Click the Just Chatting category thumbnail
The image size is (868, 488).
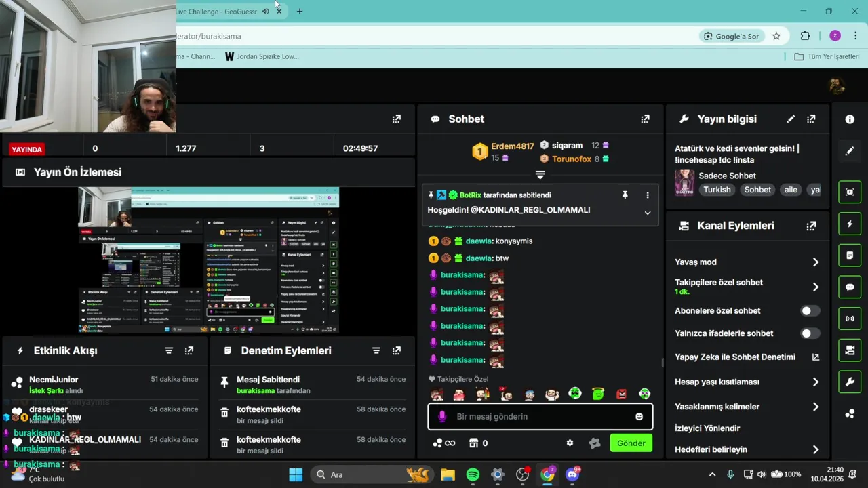(x=684, y=182)
